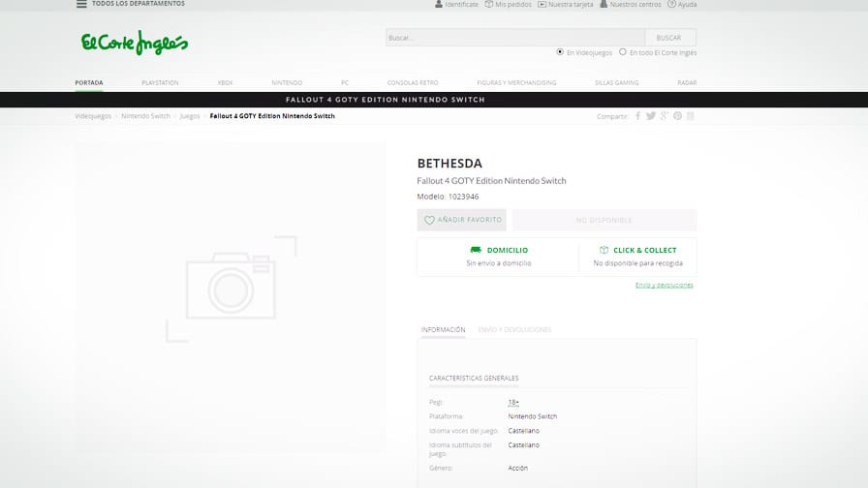Click the Click & Collect box icon

[604, 250]
